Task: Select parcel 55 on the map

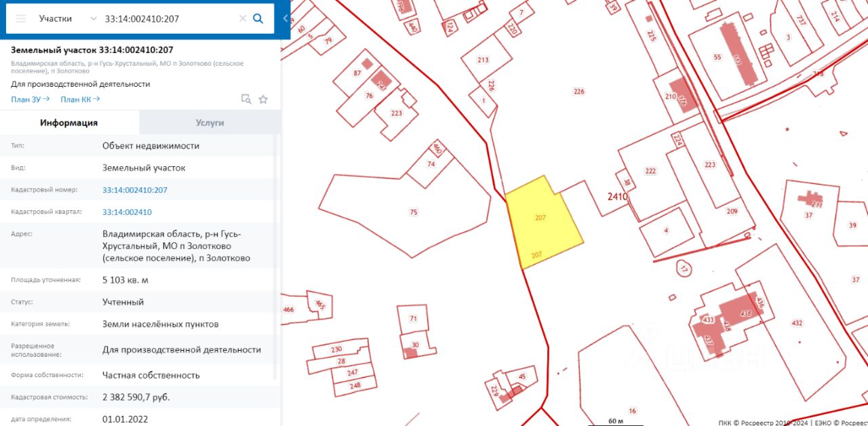Action: (717, 57)
